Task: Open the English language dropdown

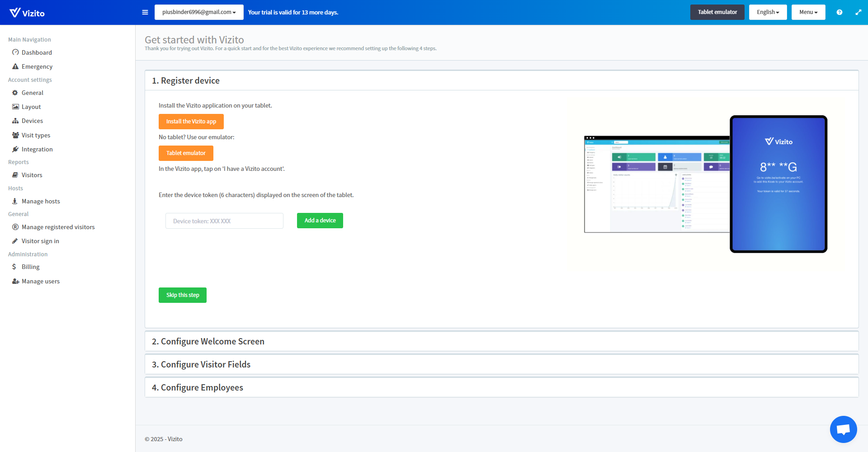Action: click(x=768, y=12)
